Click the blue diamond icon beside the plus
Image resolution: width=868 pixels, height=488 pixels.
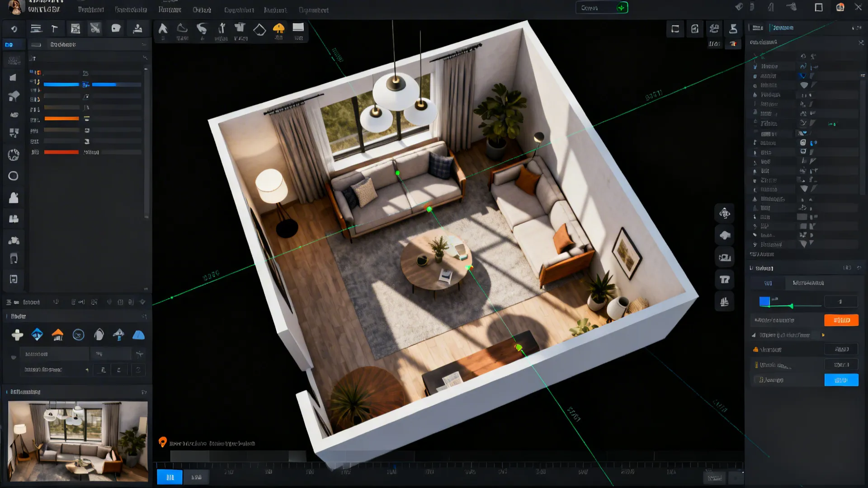37,335
